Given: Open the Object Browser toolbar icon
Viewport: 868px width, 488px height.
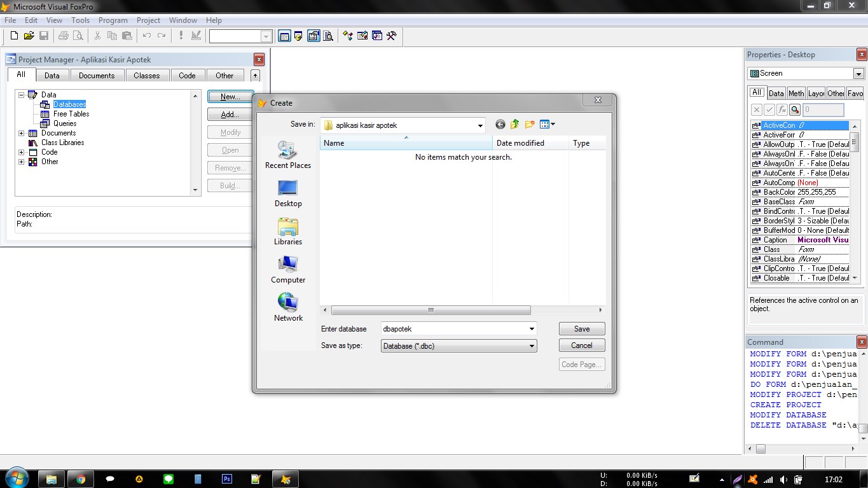Looking at the screenshot, I should (362, 36).
